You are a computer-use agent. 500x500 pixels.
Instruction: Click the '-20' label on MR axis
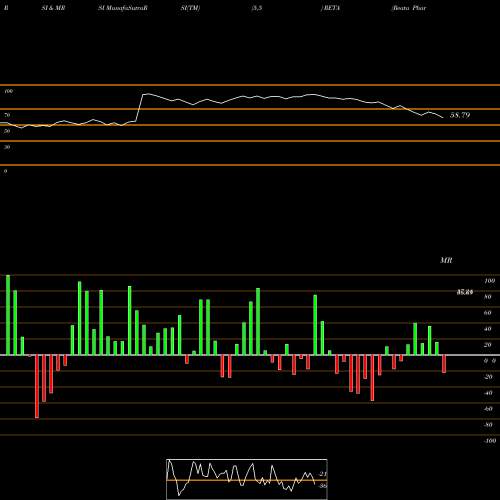[488, 377]
